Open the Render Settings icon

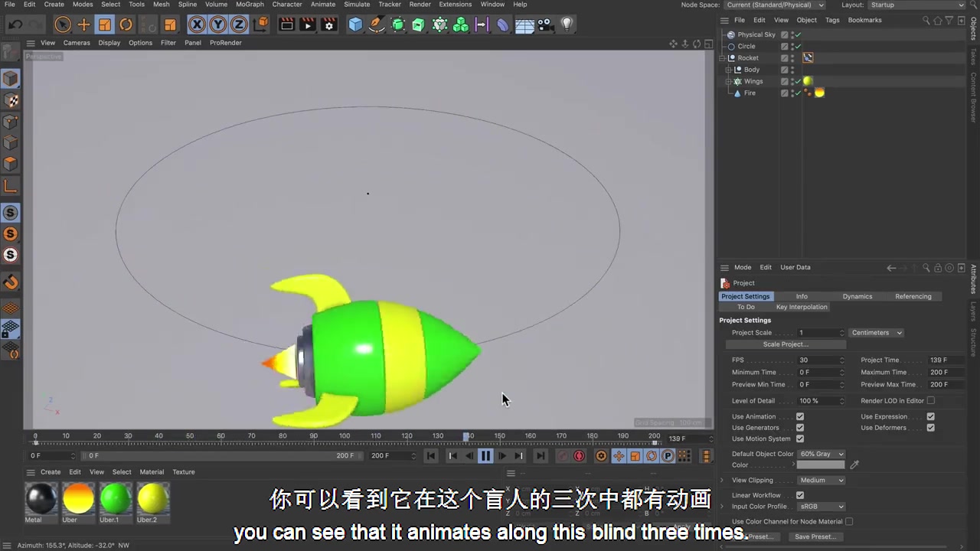(x=328, y=24)
